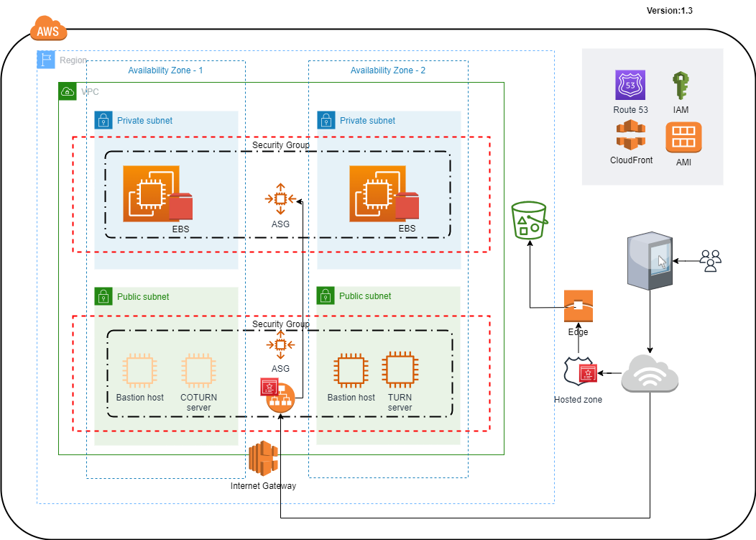The height and width of the screenshot is (540, 756).
Task: Click the Route 53 shield icon
Action: [630, 85]
